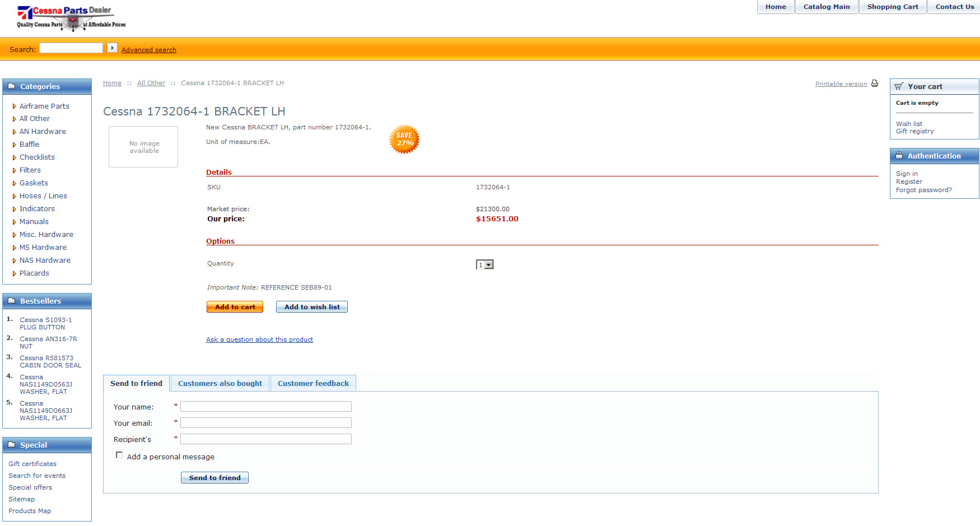
Task: Click the Your name input field
Action: click(265, 407)
